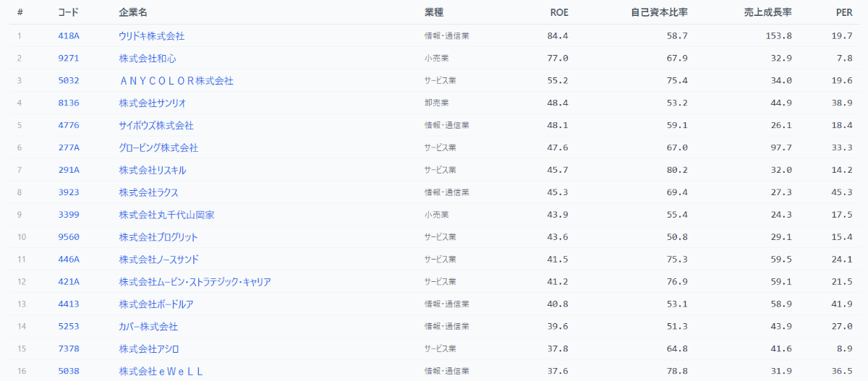Select ROE value 43.9

558,215
